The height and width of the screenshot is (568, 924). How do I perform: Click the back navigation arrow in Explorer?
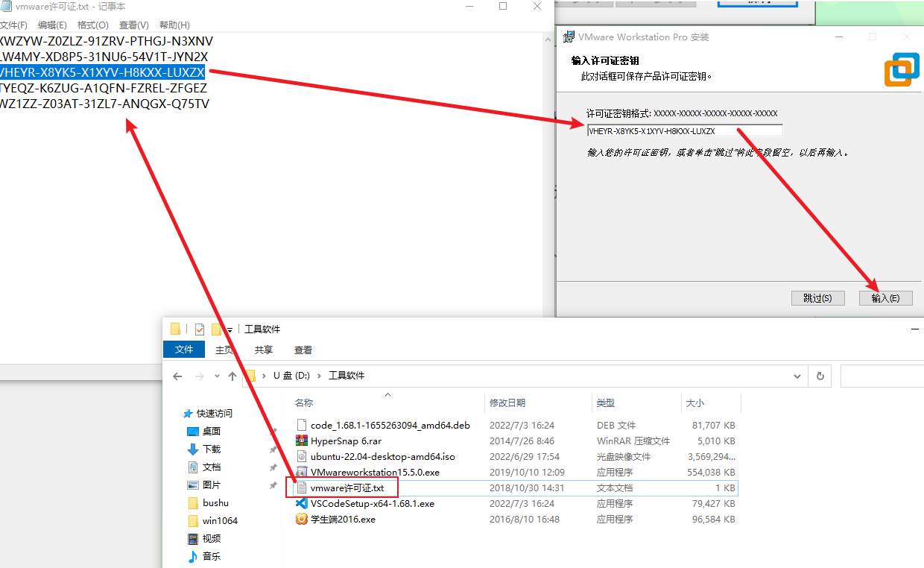(177, 376)
